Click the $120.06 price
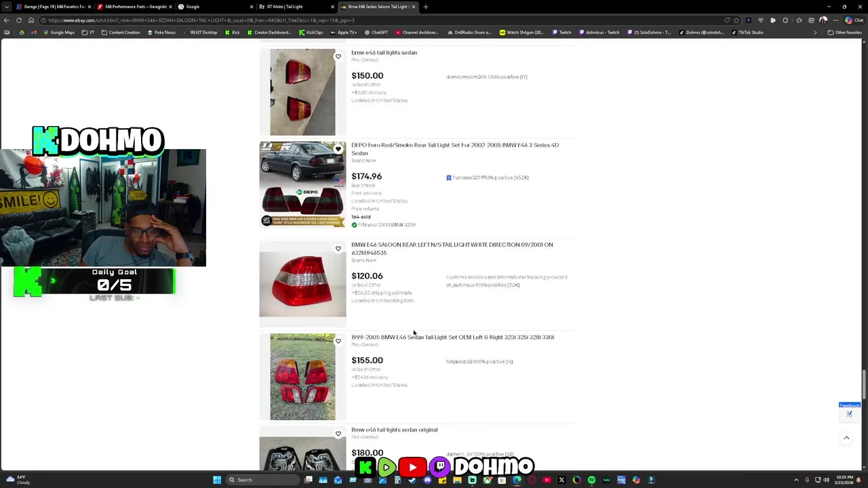This screenshot has height=488, width=868. pyautogui.click(x=367, y=276)
